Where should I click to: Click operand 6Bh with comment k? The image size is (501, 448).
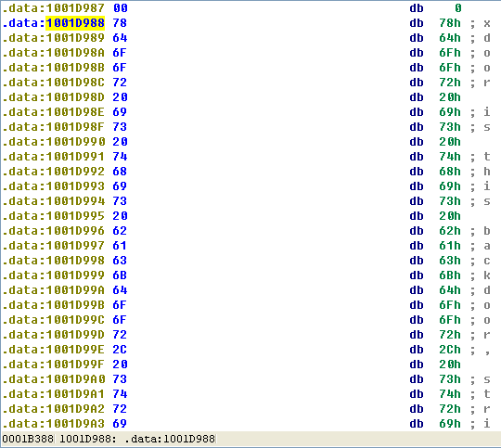pos(450,275)
